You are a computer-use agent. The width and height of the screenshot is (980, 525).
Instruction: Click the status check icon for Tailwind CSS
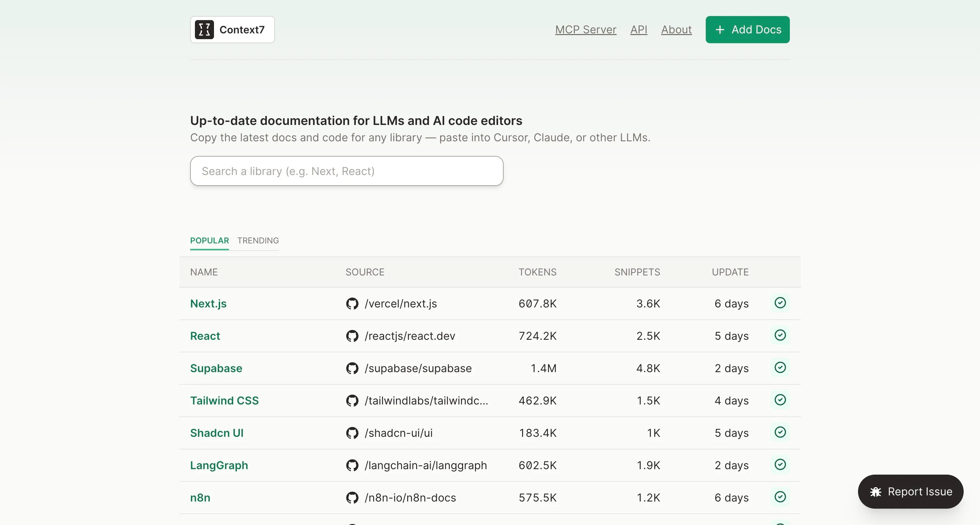780,400
